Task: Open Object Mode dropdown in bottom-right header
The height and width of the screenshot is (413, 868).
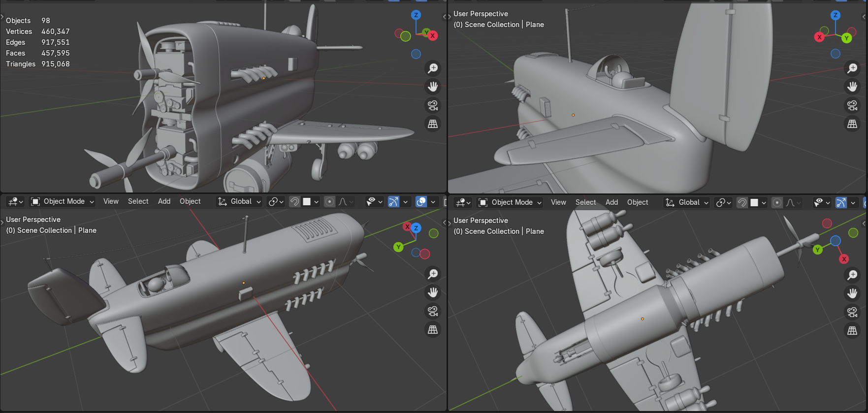Action: pos(510,202)
